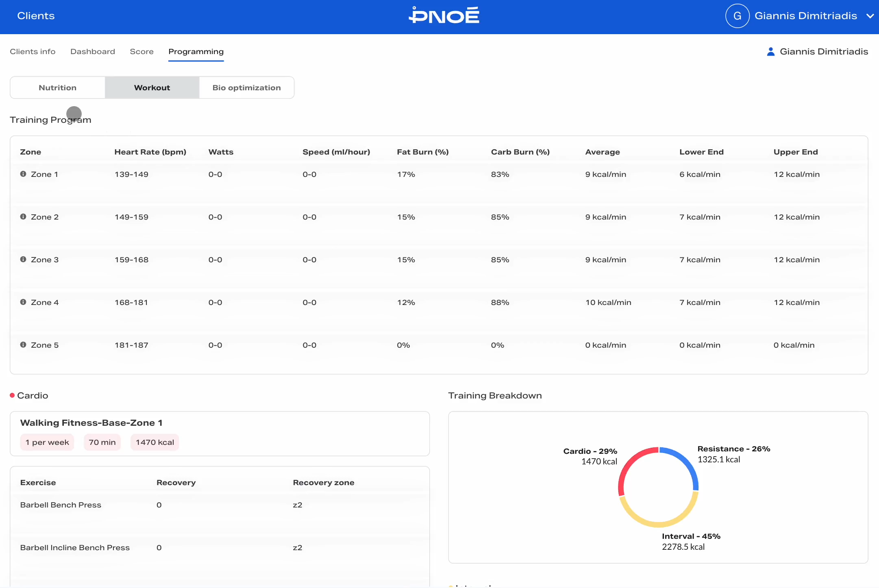The image size is (879, 588).
Task: Click the Zone 3 info icon
Action: (x=23, y=259)
